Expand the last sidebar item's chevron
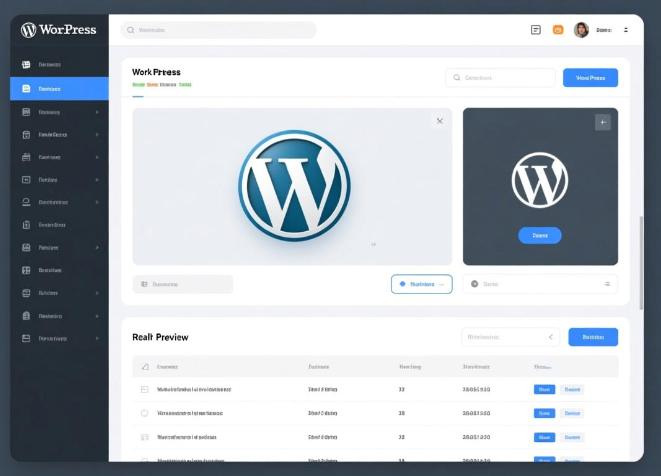 pyautogui.click(x=97, y=338)
